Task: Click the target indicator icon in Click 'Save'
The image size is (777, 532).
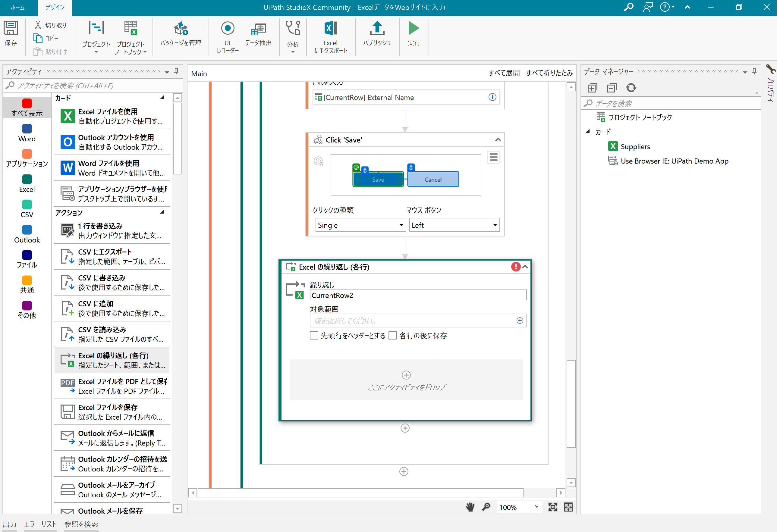Action: tap(319, 161)
